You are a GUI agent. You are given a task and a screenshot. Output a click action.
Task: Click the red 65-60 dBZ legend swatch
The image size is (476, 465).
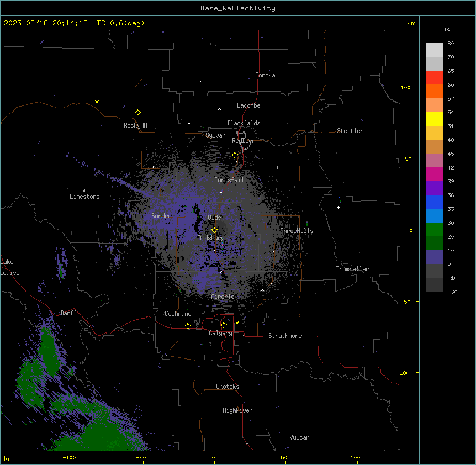[x=434, y=78]
